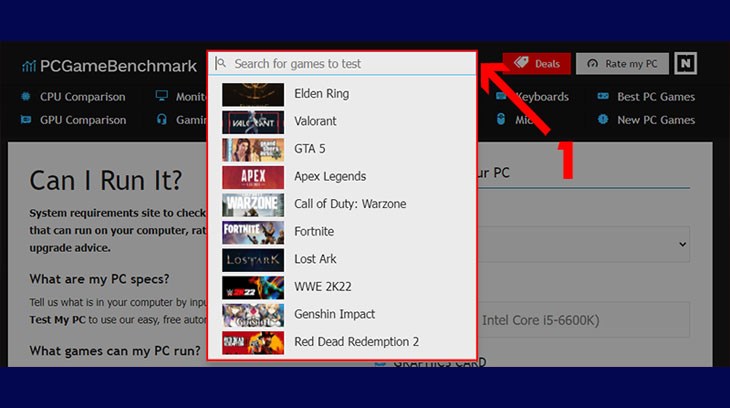
Task: Pick GTA 5 from search suggestions
Action: [x=310, y=149]
